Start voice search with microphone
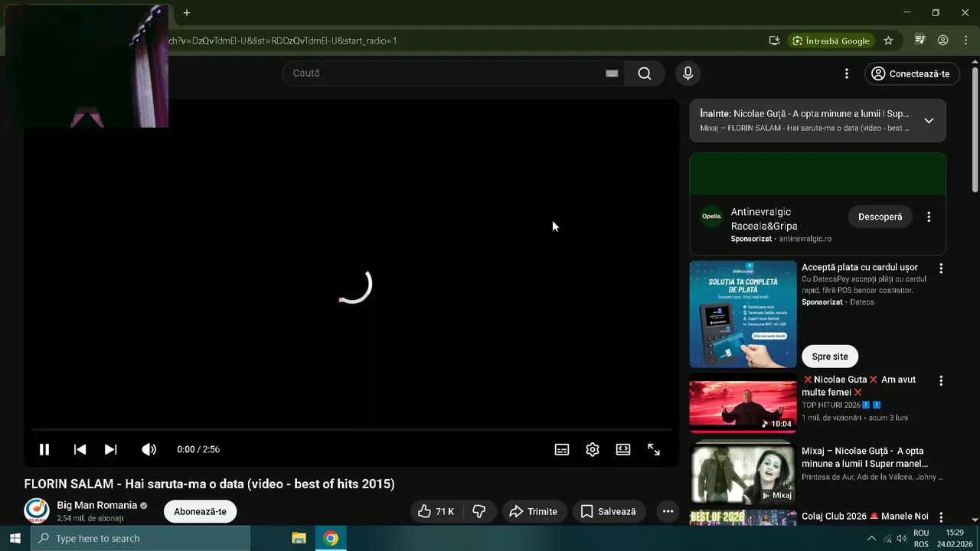Viewport: 980px width, 551px height. click(x=688, y=73)
